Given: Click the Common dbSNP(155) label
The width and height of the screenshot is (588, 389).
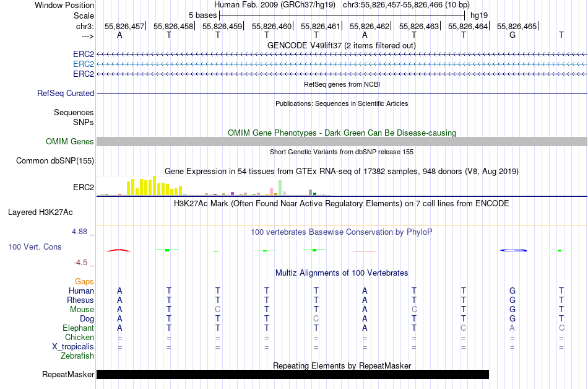Looking at the screenshot, I should pos(54,160).
